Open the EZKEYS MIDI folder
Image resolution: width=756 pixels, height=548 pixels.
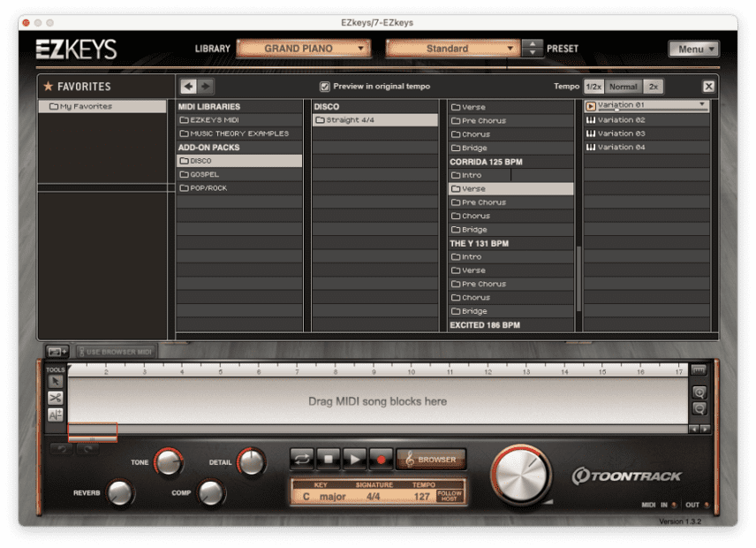(239, 119)
